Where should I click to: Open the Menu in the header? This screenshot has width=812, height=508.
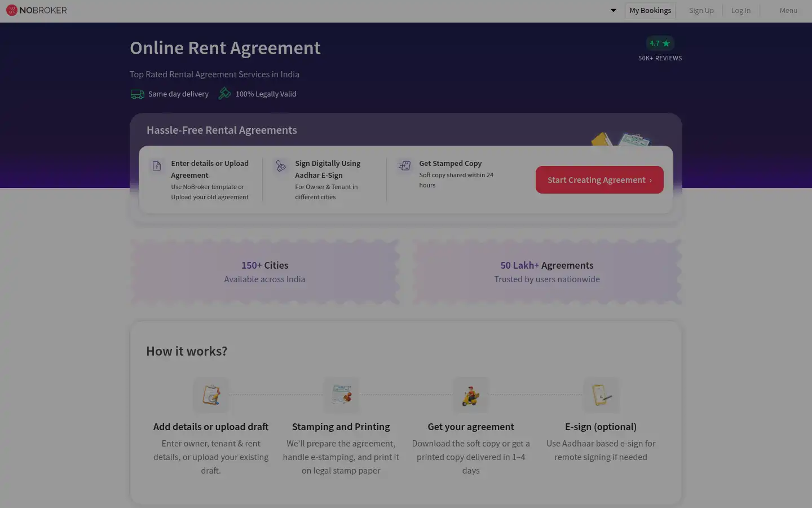[x=788, y=10]
